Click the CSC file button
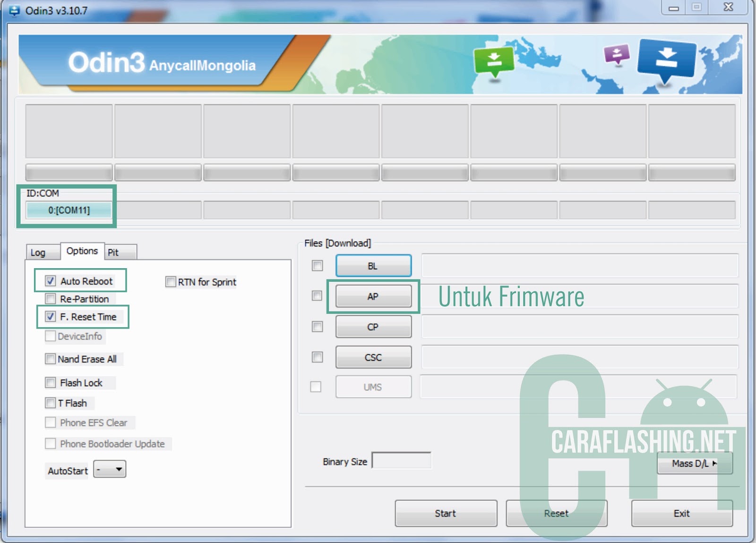The height and width of the screenshot is (543, 756). point(373,357)
